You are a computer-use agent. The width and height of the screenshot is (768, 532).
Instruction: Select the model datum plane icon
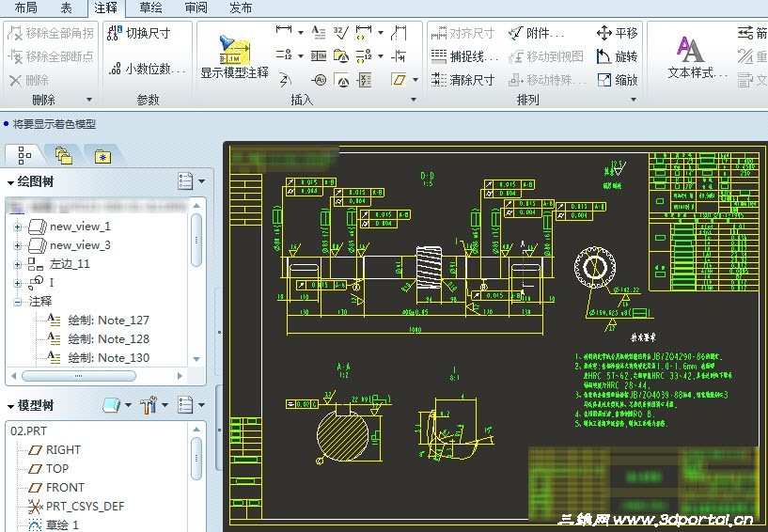pyautogui.click(x=400, y=79)
